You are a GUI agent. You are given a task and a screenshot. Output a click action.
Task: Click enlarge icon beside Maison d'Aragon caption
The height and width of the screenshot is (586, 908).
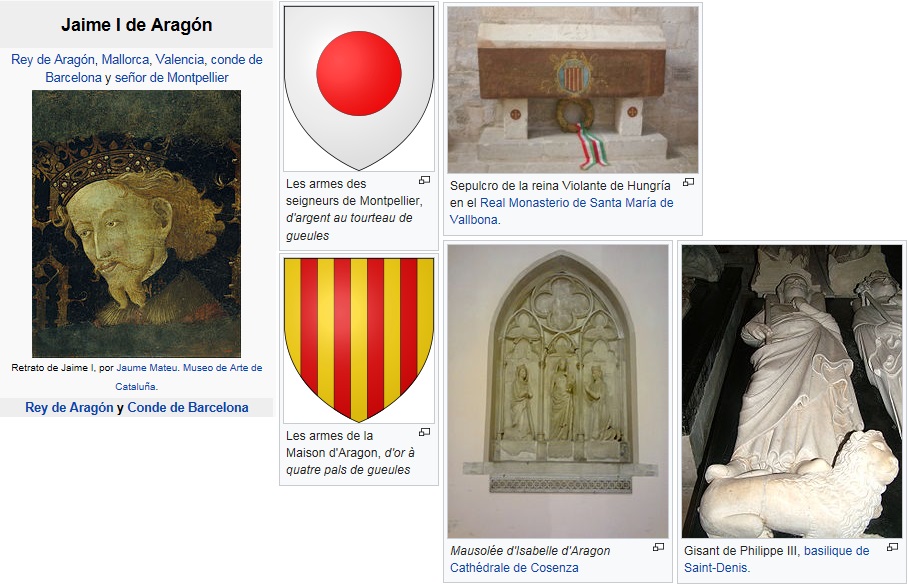tap(424, 433)
